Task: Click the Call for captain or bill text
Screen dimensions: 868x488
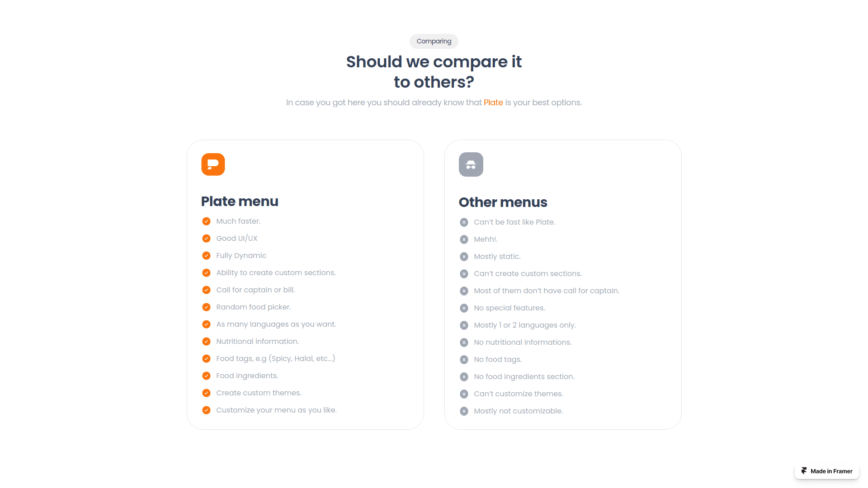Action: click(x=255, y=290)
